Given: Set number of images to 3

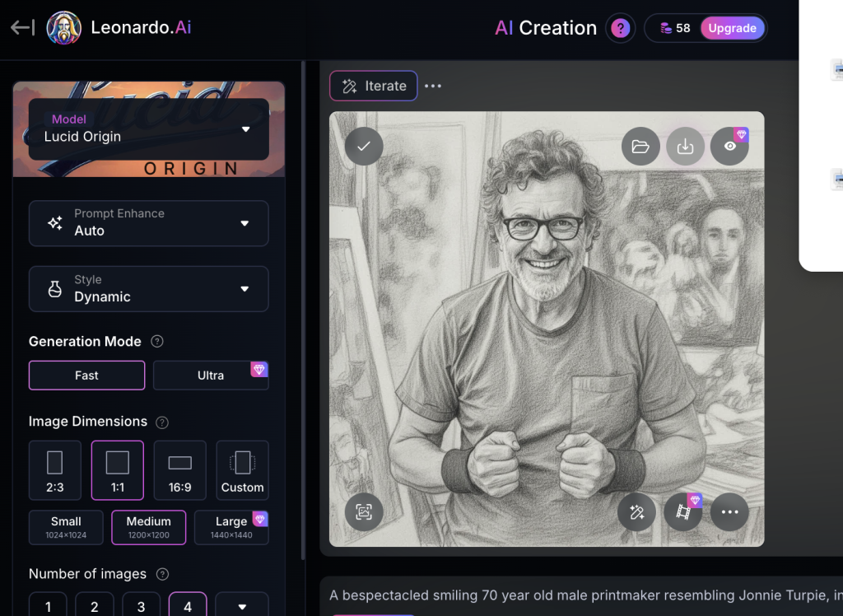Looking at the screenshot, I should [x=141, y=606].
